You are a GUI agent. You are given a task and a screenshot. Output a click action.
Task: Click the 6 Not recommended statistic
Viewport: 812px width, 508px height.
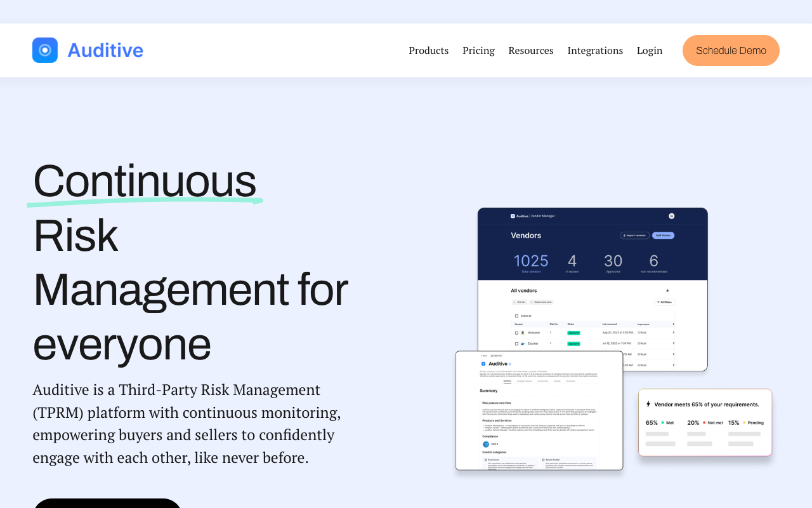654,263
